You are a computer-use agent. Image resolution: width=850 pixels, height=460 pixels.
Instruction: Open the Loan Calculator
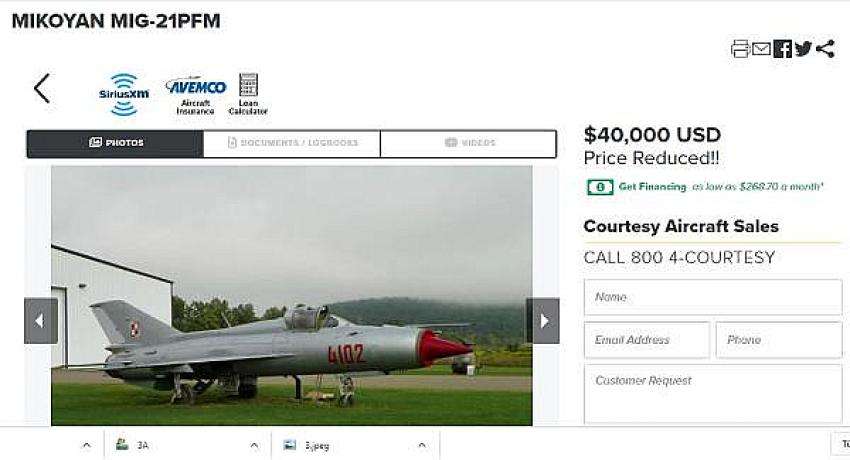click(248, 94)
